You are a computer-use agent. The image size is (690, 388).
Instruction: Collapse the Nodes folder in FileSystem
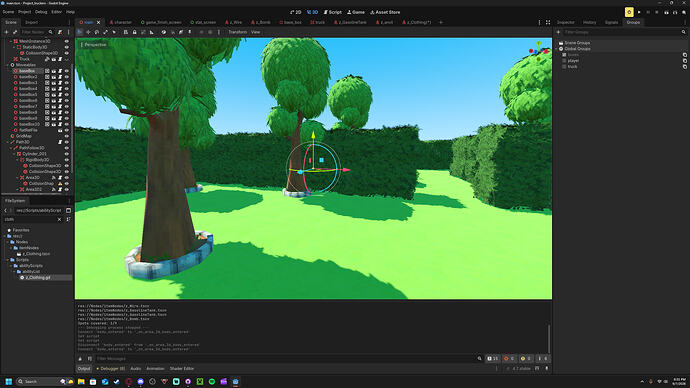(7, 242)
